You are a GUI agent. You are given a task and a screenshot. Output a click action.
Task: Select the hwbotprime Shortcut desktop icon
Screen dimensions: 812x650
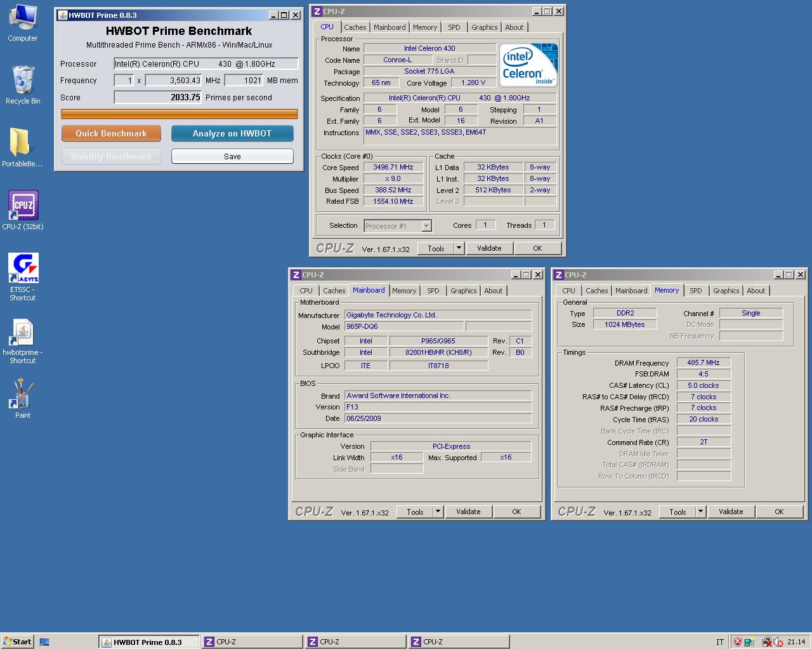coord(23,340)
